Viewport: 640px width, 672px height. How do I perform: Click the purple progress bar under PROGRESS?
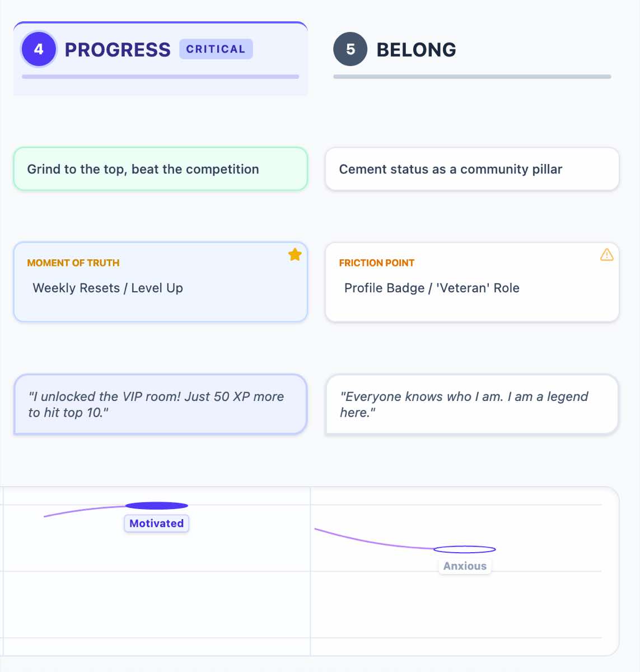click(160, 77)
